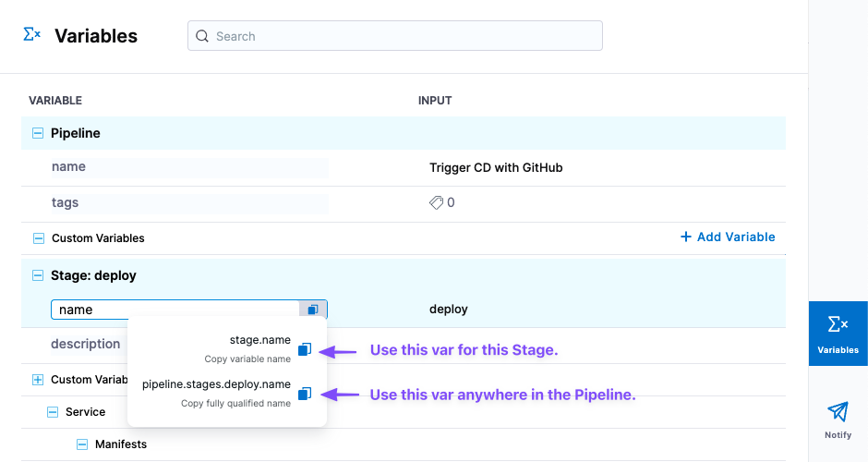Collapse the Stage: deploy section
Screen dimensions: 868x462
click(x=38, y=275)
